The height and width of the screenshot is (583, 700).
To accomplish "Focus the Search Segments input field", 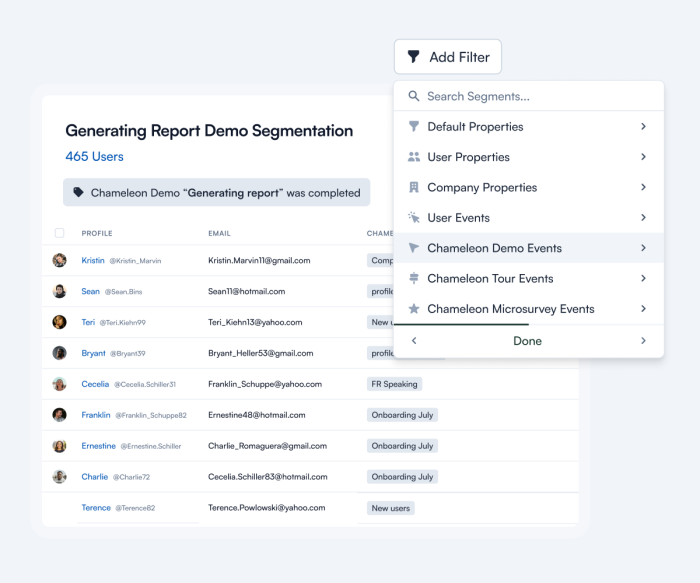I will (x=529, y=96).
